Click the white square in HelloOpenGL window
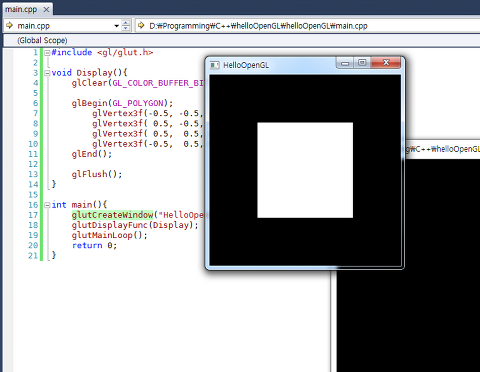The height and width of the screenshot is (372, 480). [305, 170]
